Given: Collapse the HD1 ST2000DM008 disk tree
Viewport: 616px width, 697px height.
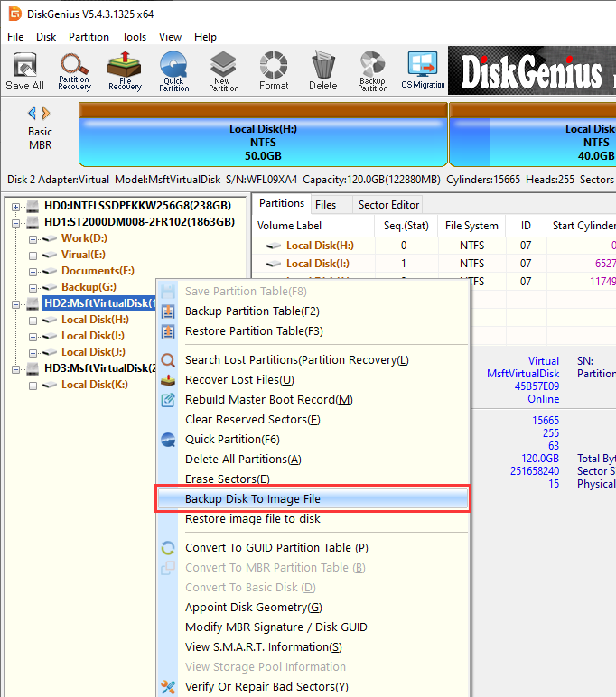Looking at the screenshot, I should [15, 222].
